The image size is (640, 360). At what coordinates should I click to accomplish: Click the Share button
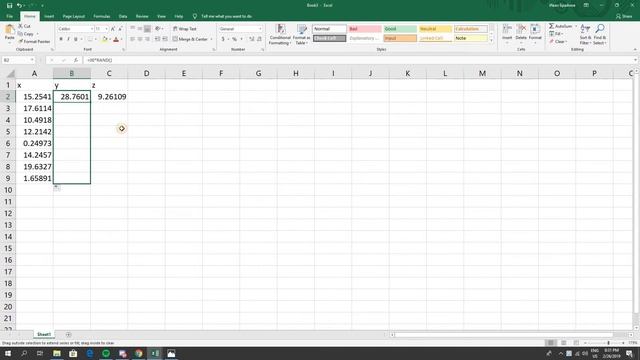click(x=624, y=16)
